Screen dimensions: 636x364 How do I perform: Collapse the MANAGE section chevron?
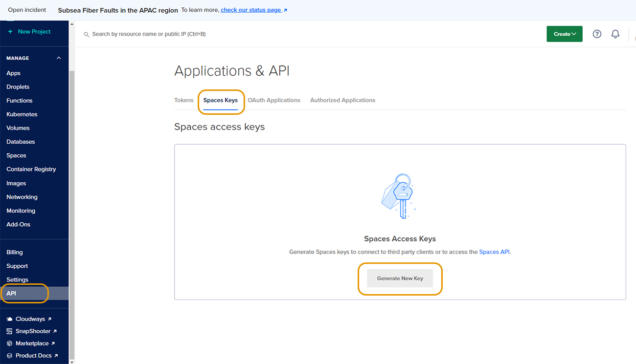[59, 58]
